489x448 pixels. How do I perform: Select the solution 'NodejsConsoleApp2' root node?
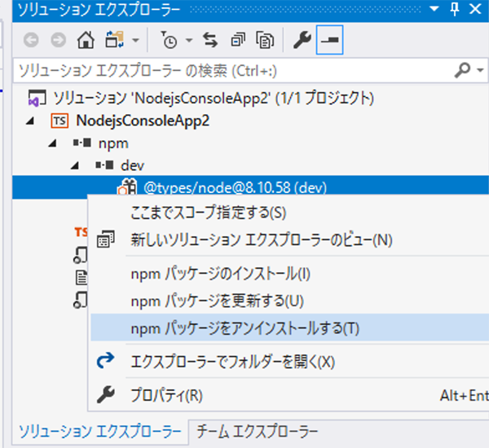coord(214,99)
